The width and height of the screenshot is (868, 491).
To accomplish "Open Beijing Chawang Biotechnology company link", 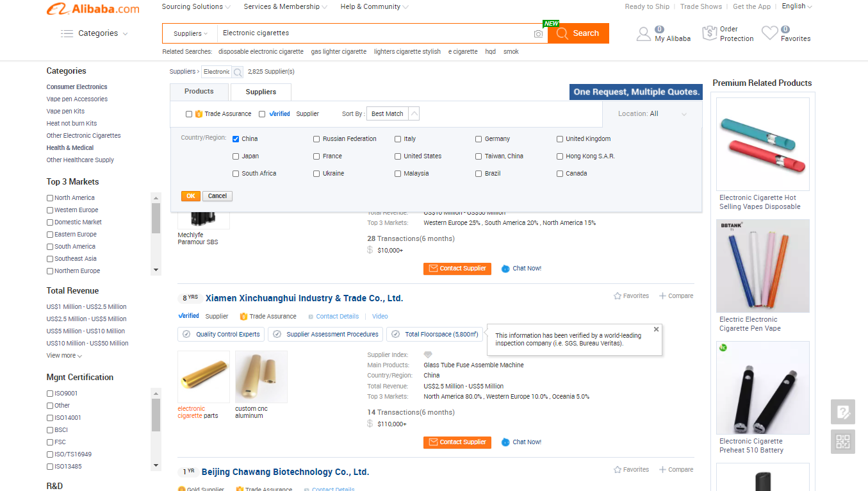I will coord(285,472).
